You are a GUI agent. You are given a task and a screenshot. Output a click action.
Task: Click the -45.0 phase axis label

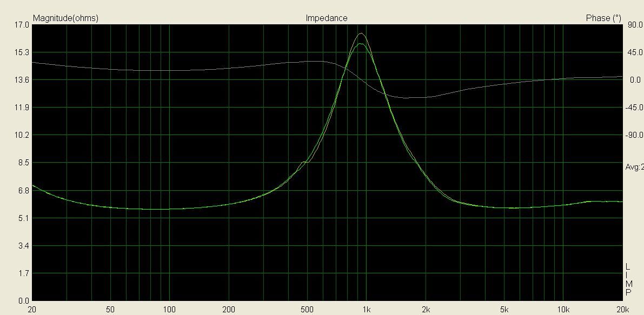click(635, 108)
